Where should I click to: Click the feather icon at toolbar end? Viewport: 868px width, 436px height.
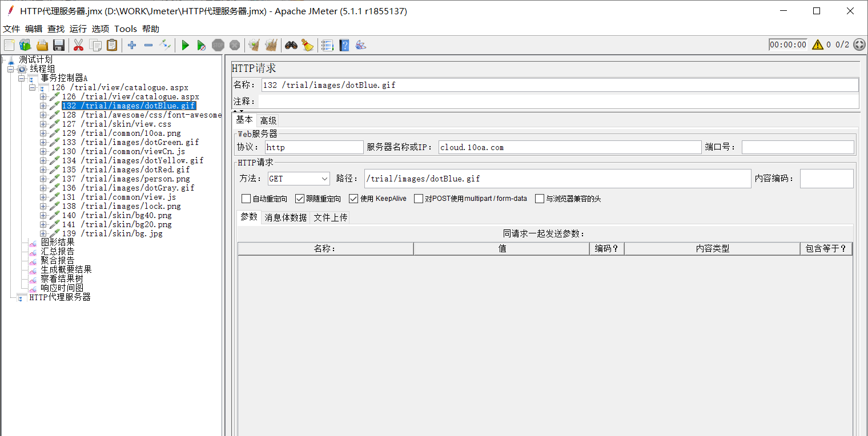tap(361, 45)
